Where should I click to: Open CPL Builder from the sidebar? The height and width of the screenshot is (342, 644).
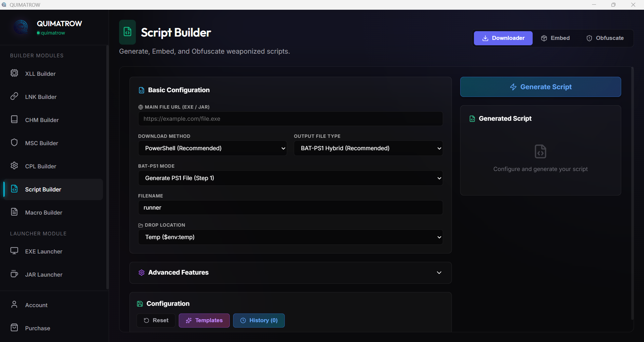[41, 166]
